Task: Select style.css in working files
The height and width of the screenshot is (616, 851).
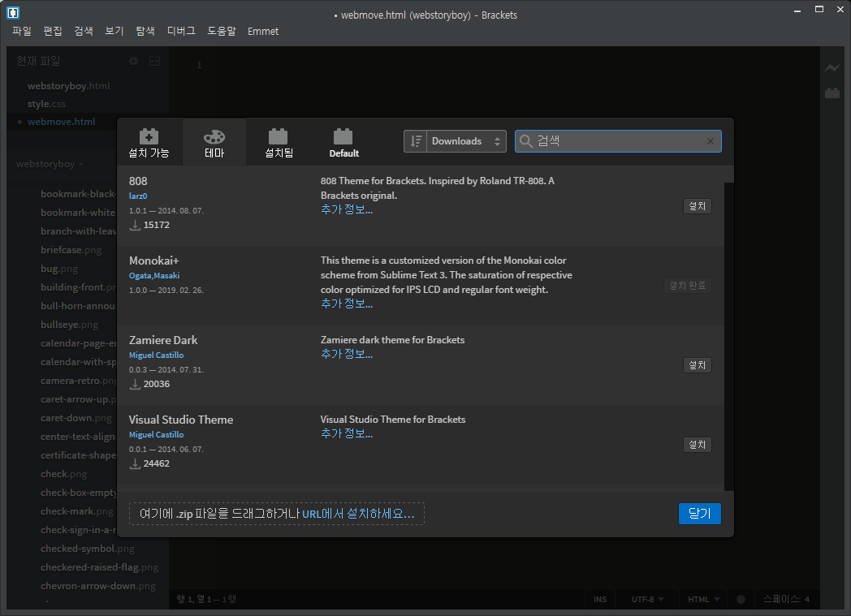Action: (46, 104)
